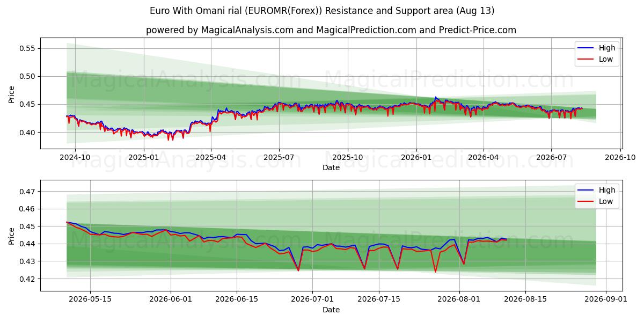Click the 2026-09-01 date tick label
The image size is (644, 322).
coord(606,299)
